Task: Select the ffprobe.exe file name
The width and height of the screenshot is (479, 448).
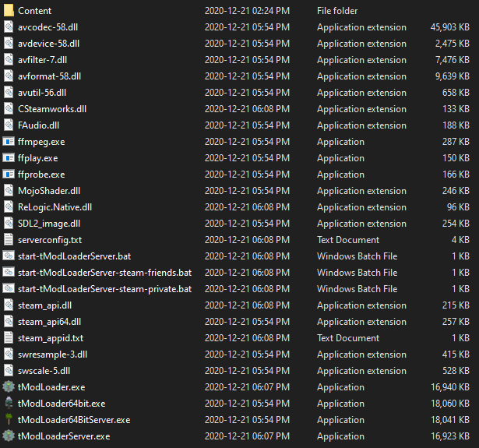Action: pyautogui.click(x=41, y=175)
